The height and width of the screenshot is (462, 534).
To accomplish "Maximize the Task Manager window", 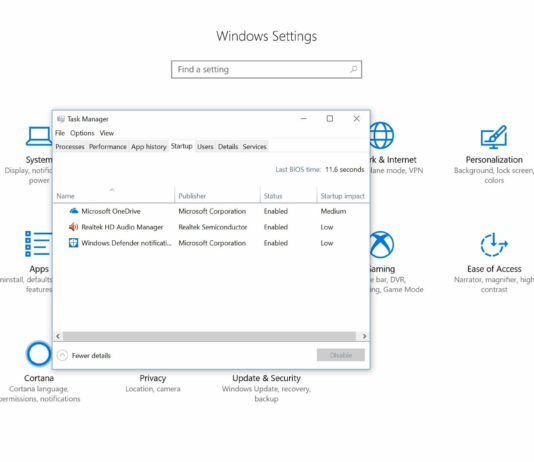I will [x=330, y=118].
